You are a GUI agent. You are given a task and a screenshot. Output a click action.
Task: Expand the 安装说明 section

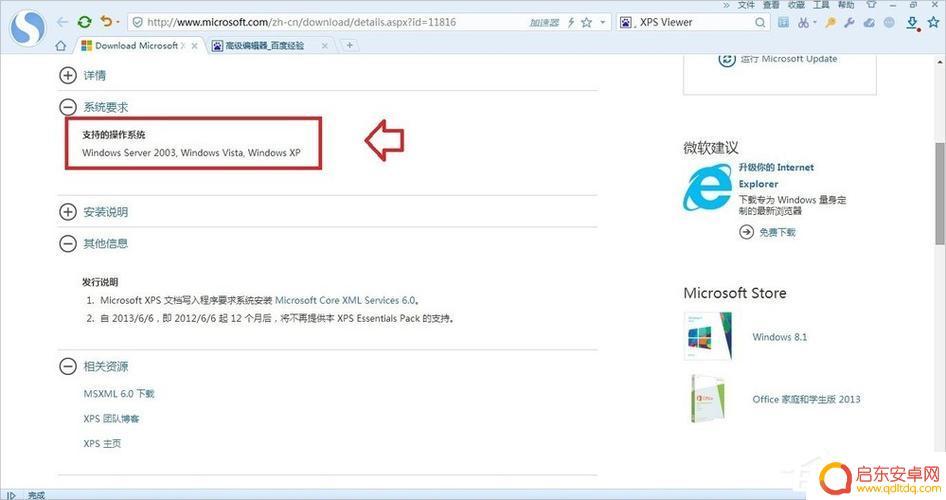tap(68, 212)
